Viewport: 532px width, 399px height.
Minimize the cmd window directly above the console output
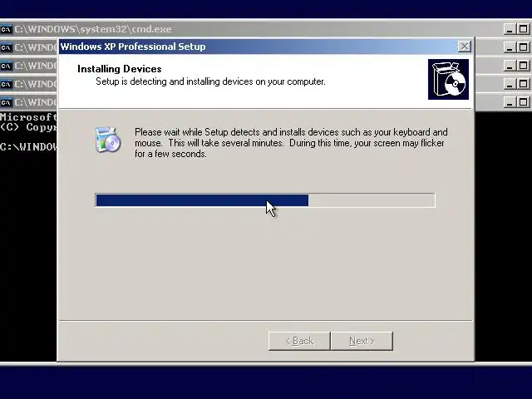510,102
